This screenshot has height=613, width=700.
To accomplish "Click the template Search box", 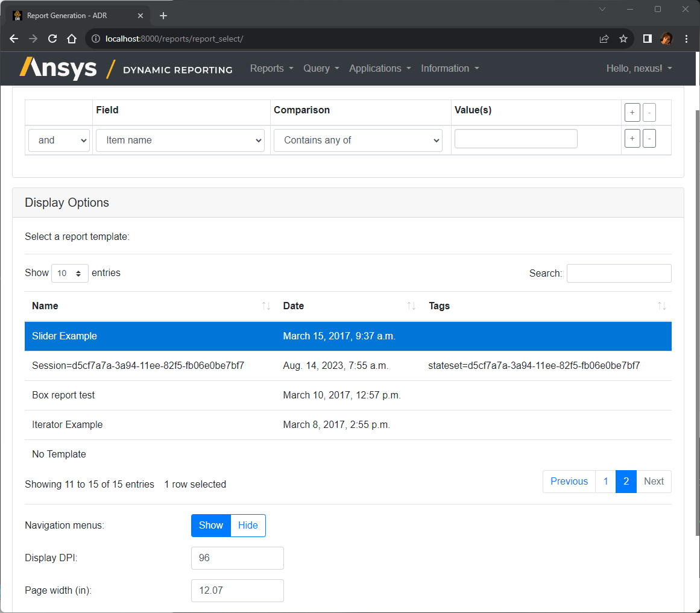I will [619, 274].
